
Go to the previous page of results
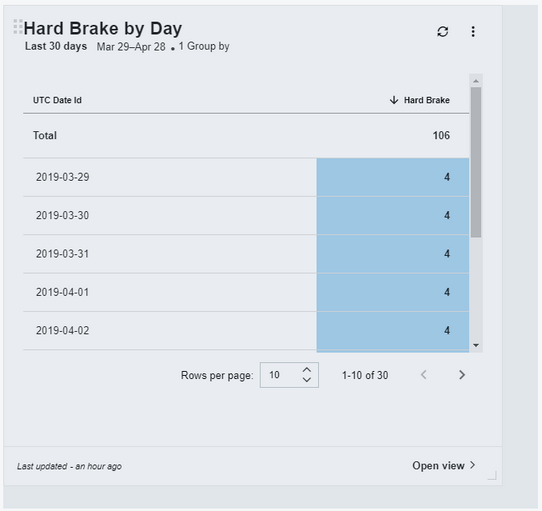423,375
